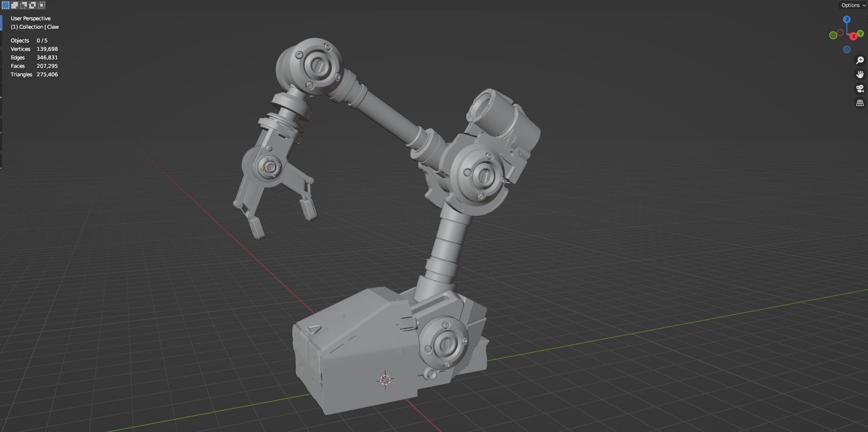Click the Edges count "346,831"
Image resolution: width=868 pixels, height=432 pixels.
pyautogui.click(x=47, y=57)
